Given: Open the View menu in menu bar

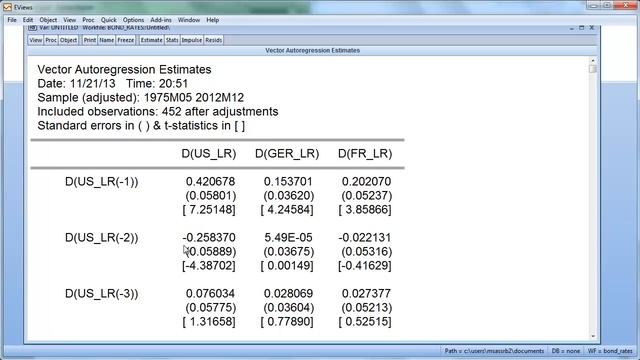Looking at the screenshot, I should (69, 20).
